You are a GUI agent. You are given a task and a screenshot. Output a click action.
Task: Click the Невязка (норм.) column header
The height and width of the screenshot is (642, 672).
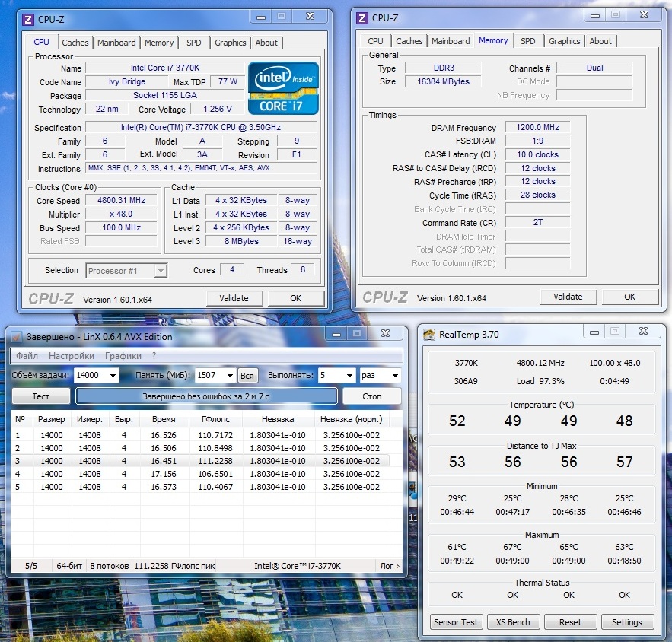[x=352, y=419]
